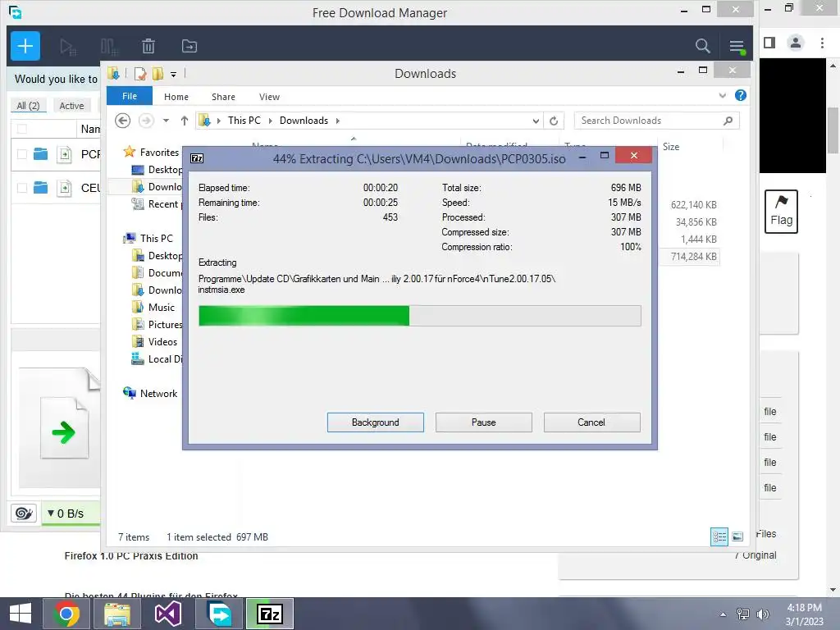The image size is (840, 630).
Task: Tick the checkbox for the PCP download
Action: pos(22,154)
